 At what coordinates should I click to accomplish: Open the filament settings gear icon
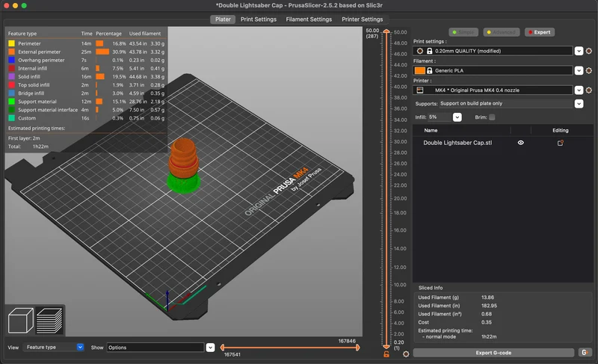click(589, 70)
